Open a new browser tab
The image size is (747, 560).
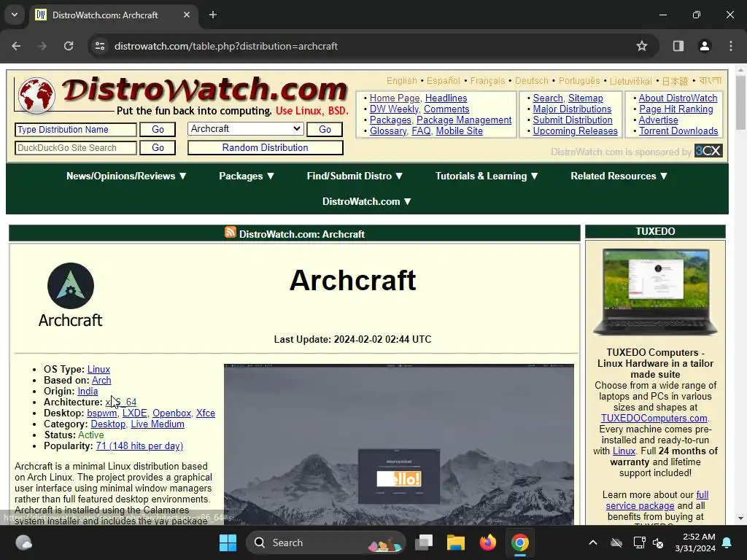(x=213, y=15)
